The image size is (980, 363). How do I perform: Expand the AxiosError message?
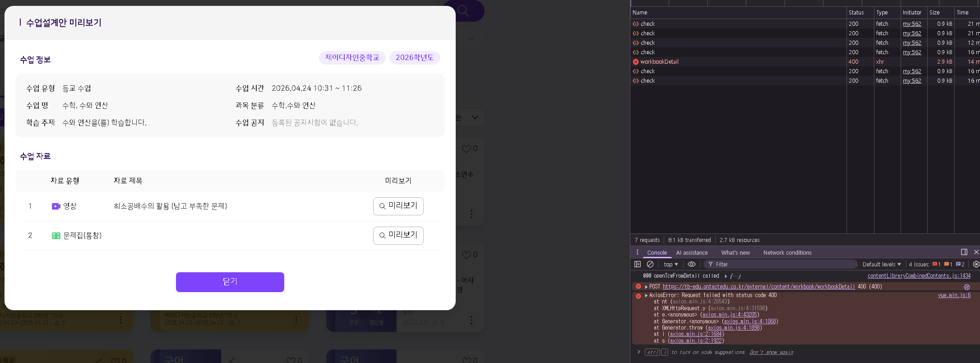[x=646, y=295]
